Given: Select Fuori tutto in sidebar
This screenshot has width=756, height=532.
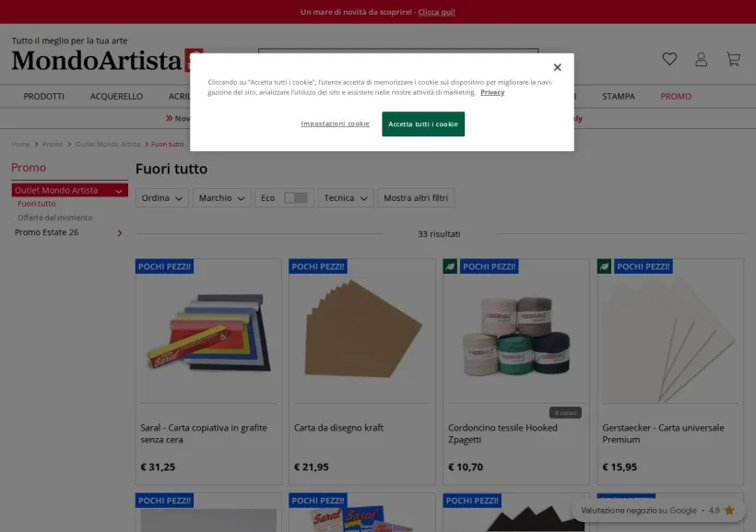Looking at the screenshot, I should (x=37, y=204).
